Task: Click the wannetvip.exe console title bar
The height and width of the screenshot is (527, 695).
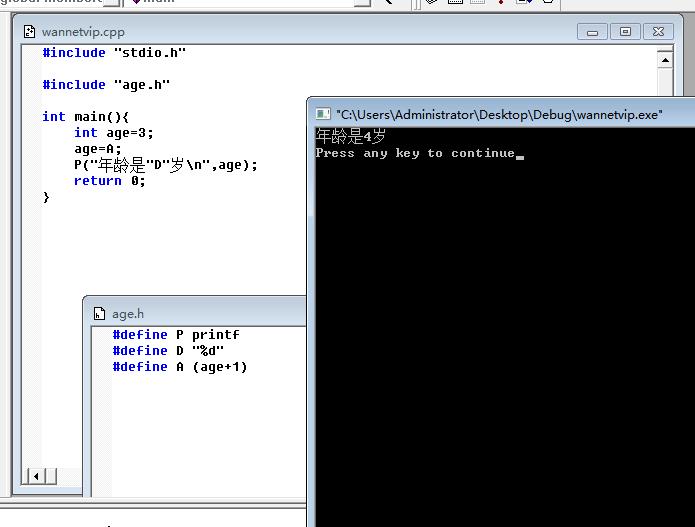Action: (501, 114)
